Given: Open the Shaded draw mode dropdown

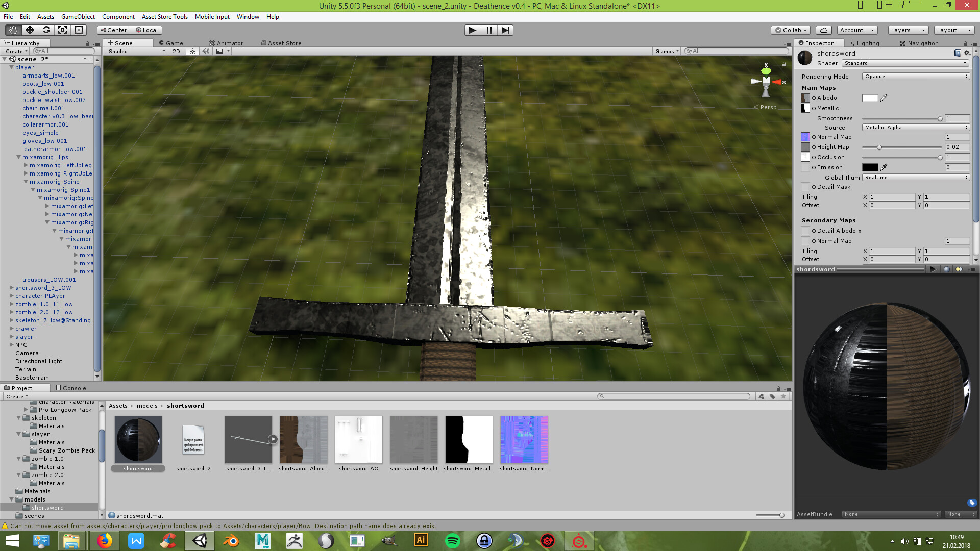Looking at the screenshot, I should click(134, 51).
